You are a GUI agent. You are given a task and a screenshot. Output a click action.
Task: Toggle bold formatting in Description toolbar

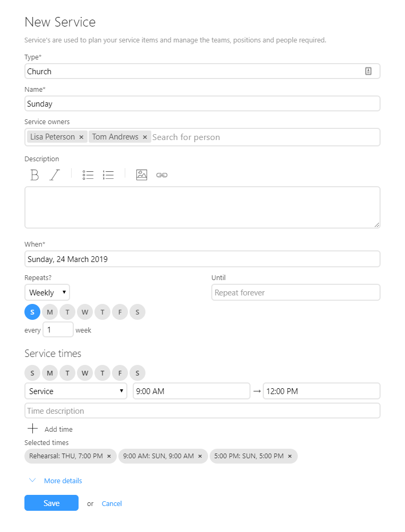[35, 175]
